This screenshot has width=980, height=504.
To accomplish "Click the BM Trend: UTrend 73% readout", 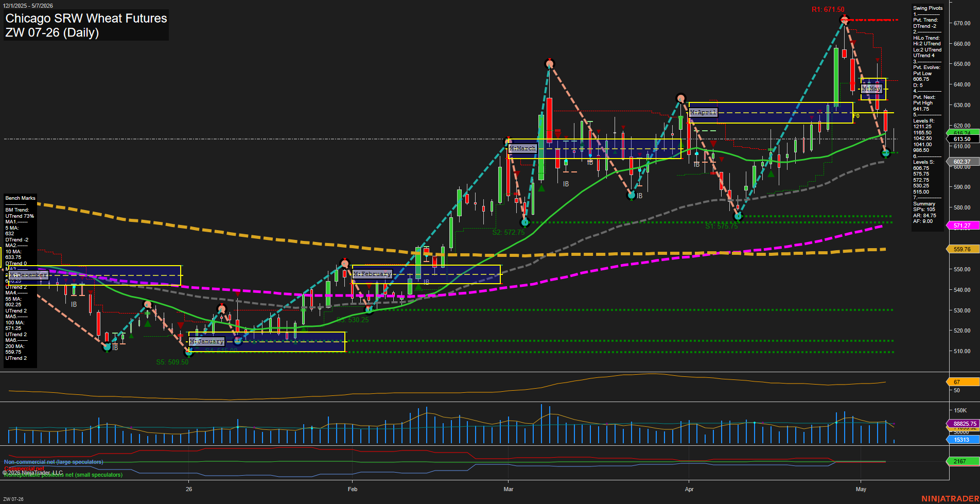I will (20, 213).
